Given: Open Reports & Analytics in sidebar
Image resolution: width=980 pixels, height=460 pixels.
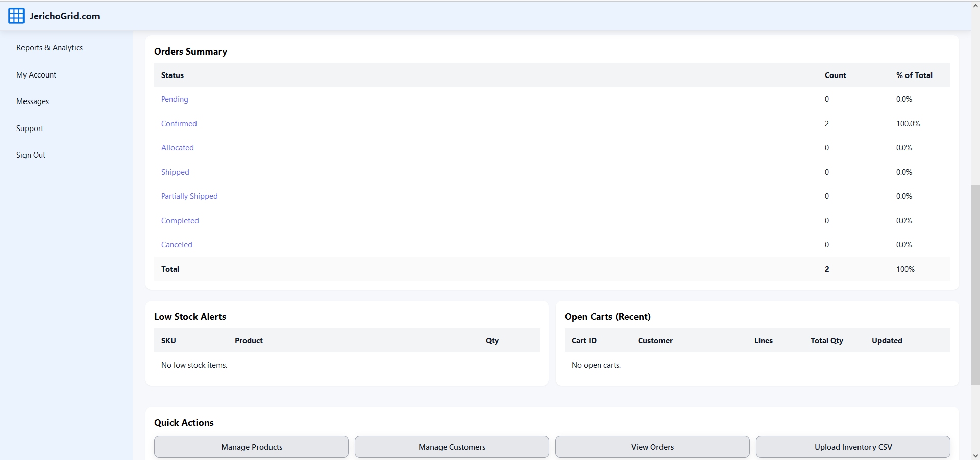Looking at the screenshot, I should pos(50,47).
